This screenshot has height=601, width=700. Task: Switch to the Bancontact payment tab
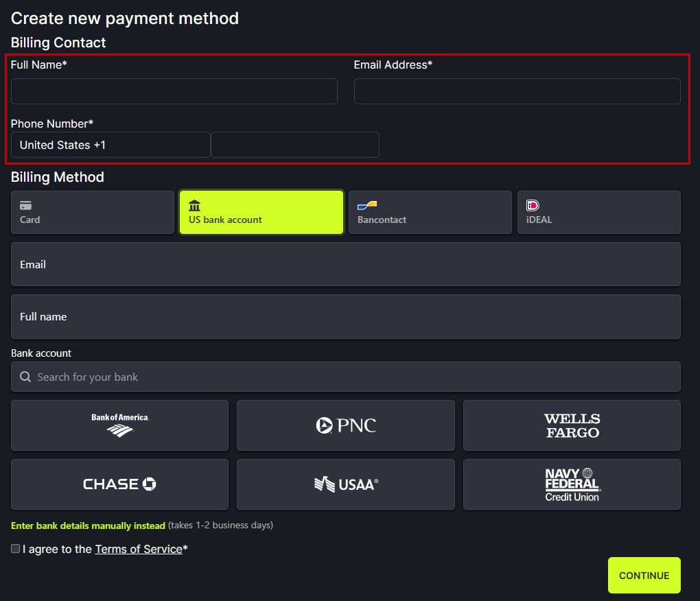point(430,213)
